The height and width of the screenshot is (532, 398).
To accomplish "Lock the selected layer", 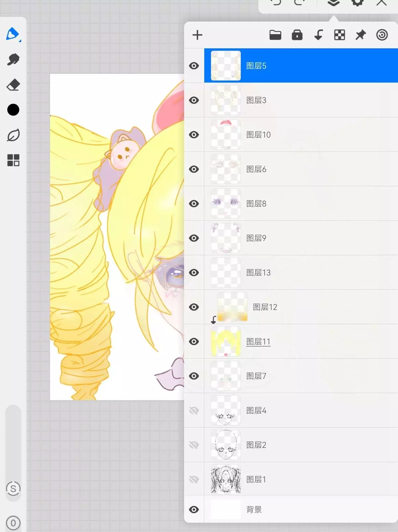I will tap(297, 35).
